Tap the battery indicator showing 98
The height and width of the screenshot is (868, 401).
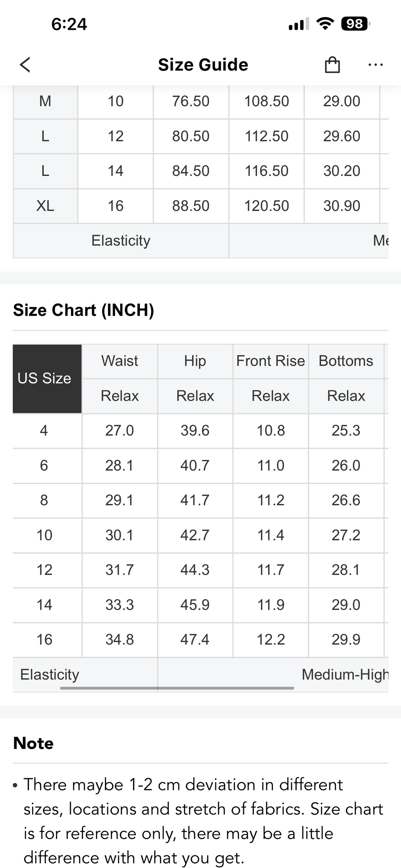tap(356, 24)
